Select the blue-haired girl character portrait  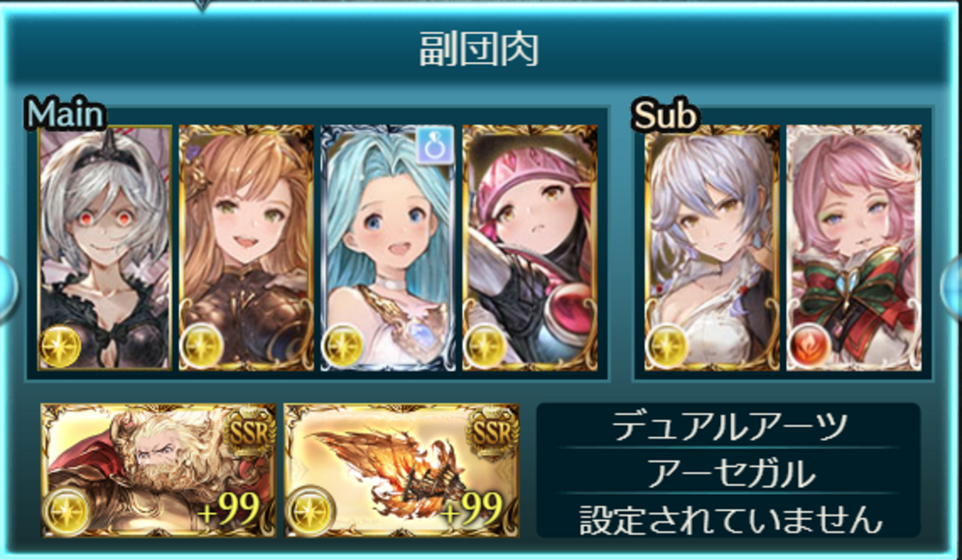click(x=388, y=248)
